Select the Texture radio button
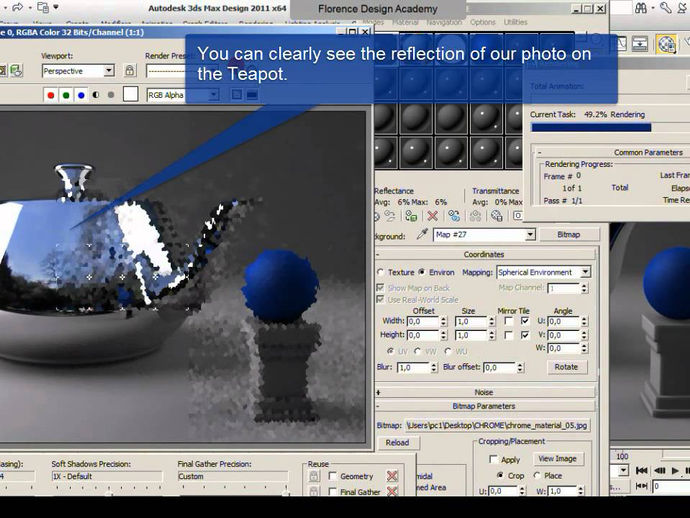Screen dimensions: 690x518 click(x=381, y=272)
